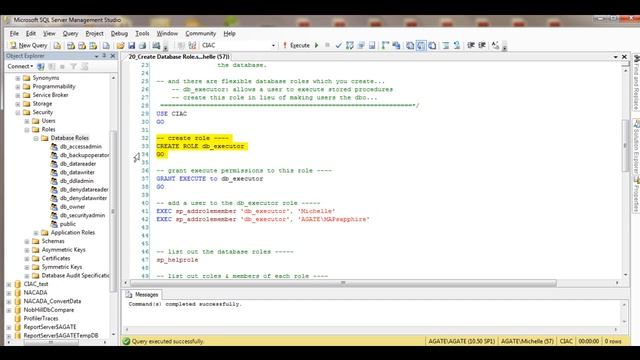Expand the Schemas folder node
This screenshot has width=640, height=360.
click(27, 241)
